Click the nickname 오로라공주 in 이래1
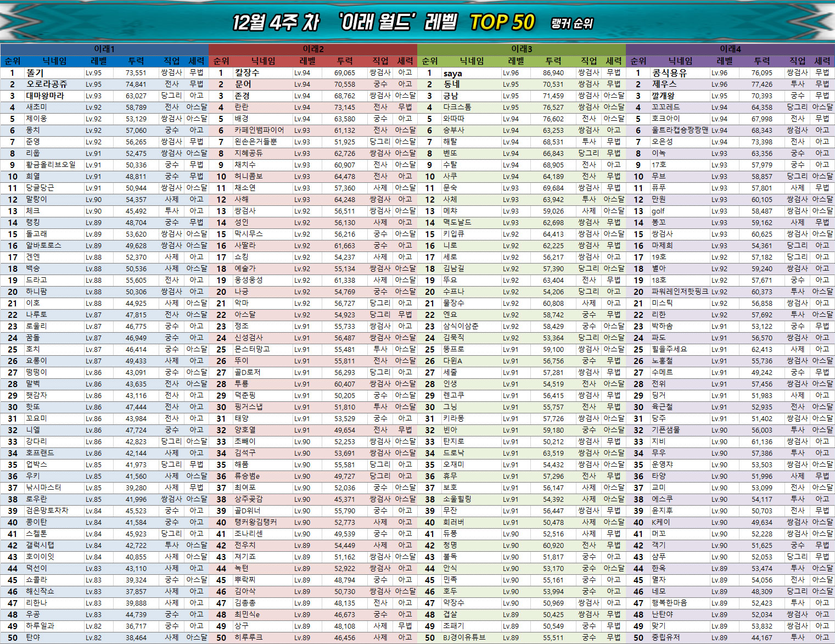835x644 pixels. click(x=47, y=84)
